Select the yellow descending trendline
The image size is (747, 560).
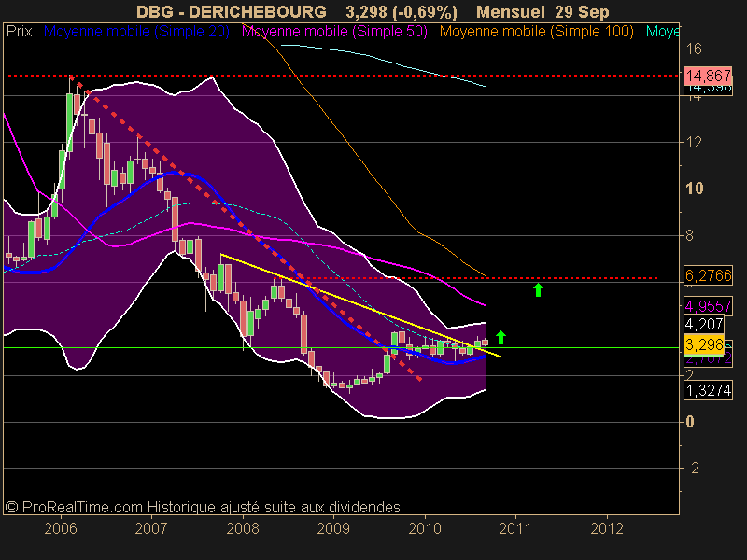pyautogui.click(x=360, y=305)
